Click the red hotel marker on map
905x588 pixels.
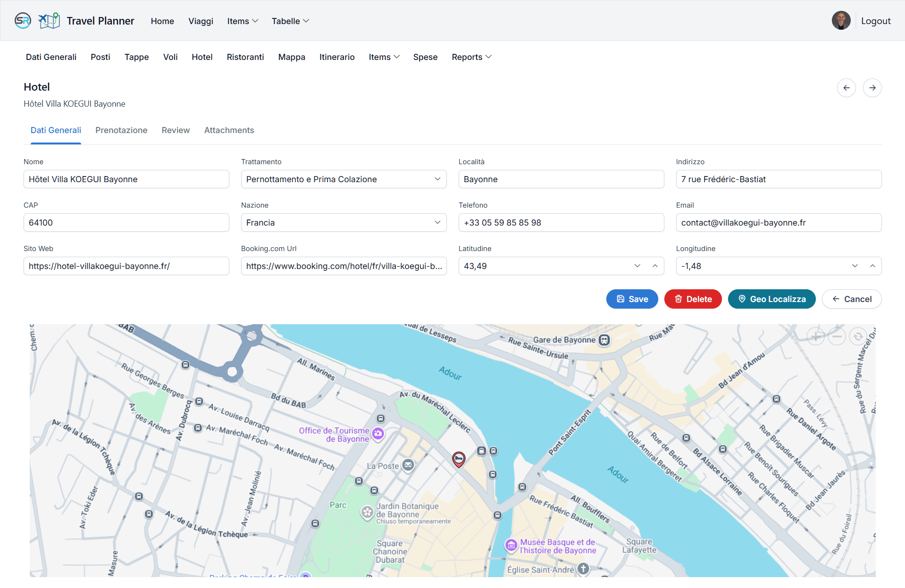[458, 459]
